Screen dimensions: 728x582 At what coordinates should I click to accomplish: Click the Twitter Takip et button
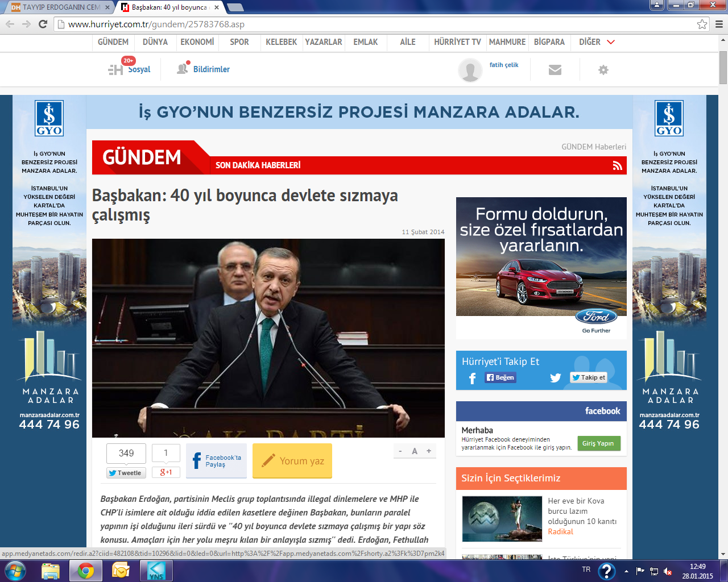[589, 377]
